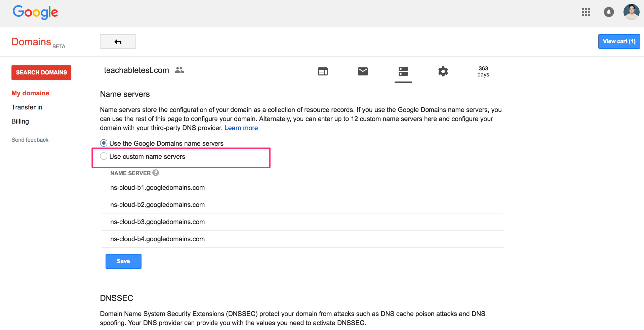
Task: Click the Google logo
Action: tap(35, 12)
